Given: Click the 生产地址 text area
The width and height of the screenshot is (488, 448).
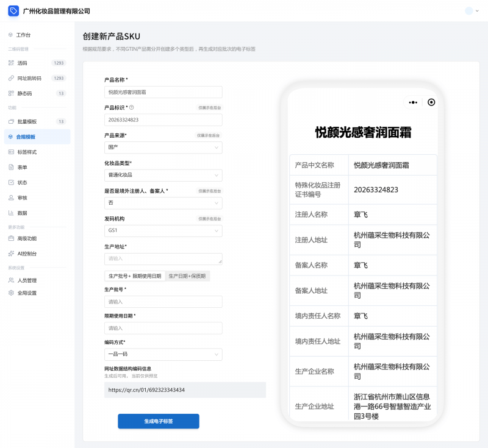Looking at the screenshot, I should (x=163, y=258).
